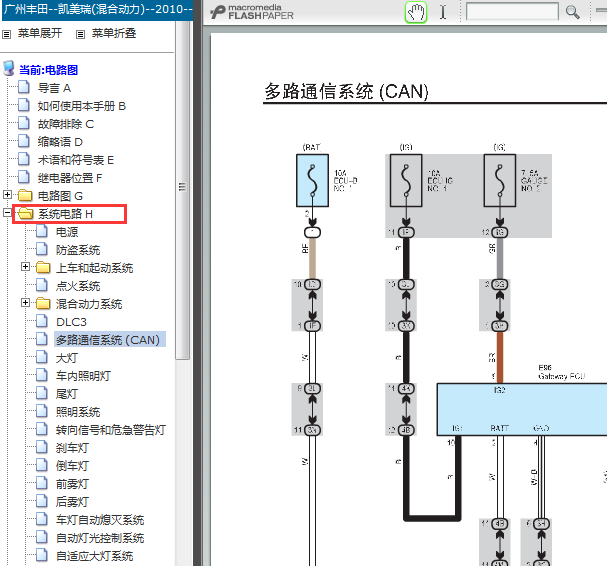Click the 系统电路 H open folder icon
Image resolution: width=607 pixels, height=566 pixels.
point(26,213)
